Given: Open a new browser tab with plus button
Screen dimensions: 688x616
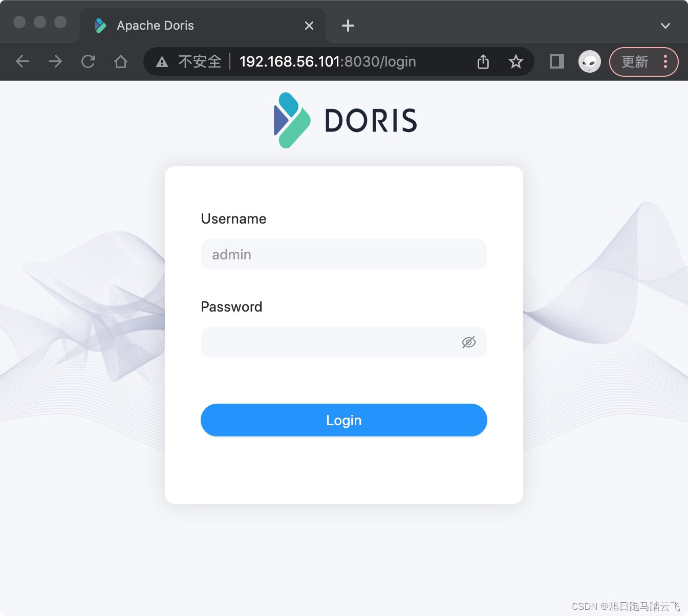Looking at the screenshot, I should (348, 25).
